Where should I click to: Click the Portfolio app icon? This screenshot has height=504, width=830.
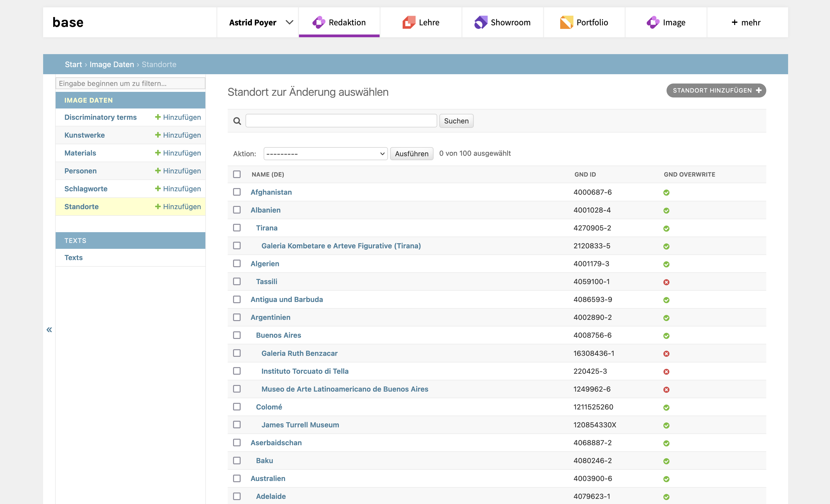pyautogui.click(x=566, y=23)
